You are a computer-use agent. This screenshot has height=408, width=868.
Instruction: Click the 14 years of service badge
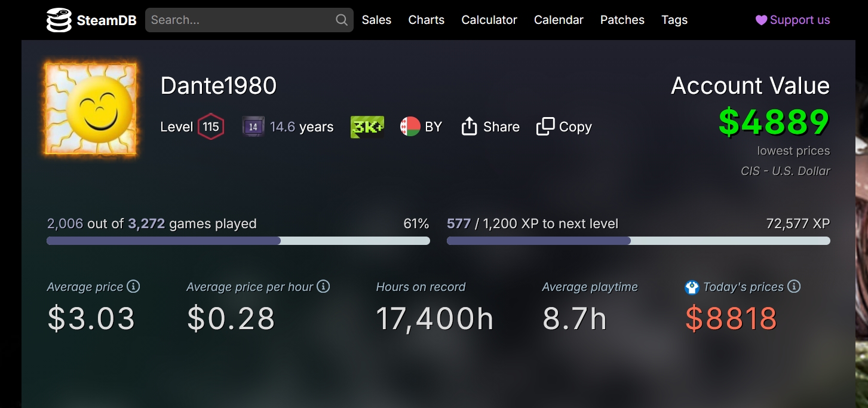pos(253,127)
